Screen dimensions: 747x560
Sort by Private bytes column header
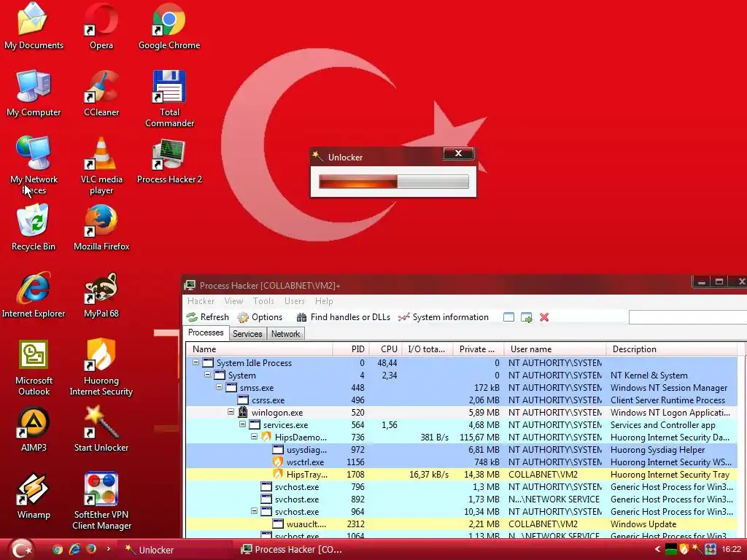coord(477,349)
